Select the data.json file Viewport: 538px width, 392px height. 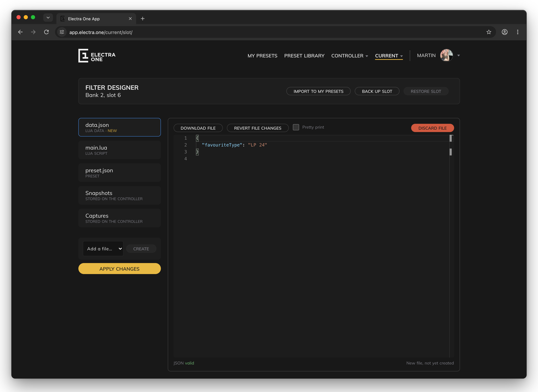pos(120,127)
